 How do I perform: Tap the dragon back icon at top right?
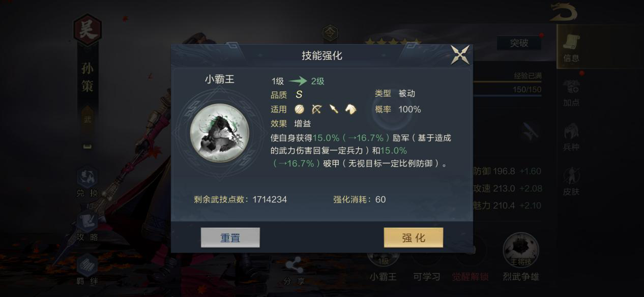point(563,12)
